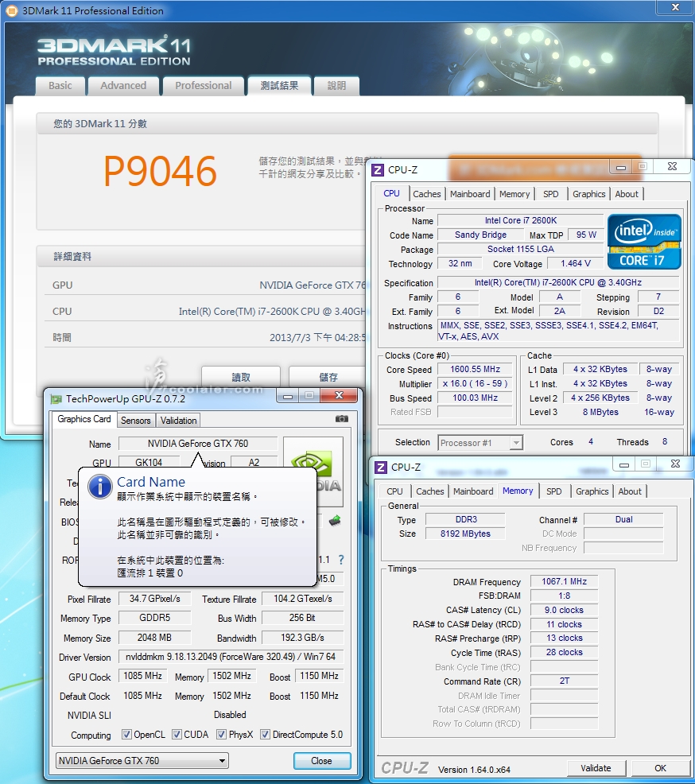
Task: Open Graphics tab in the CPU-Z memory window
Action: pos(592,491)
